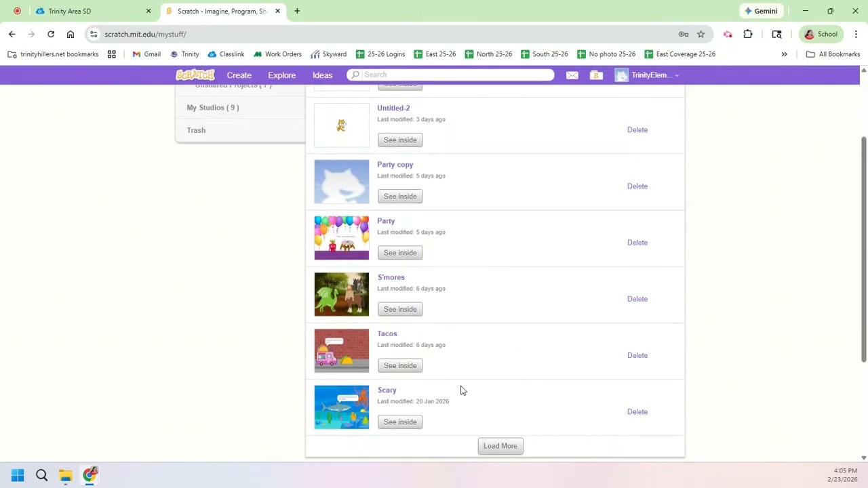Show more bookmarks with the chevron
Screen dimensions: 868x488
[784, 54]
